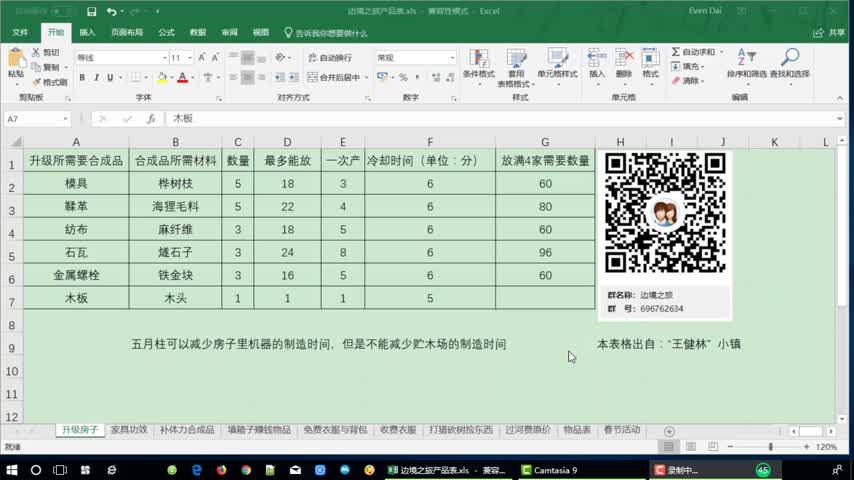This screenshot has height=480, width=854.
Task: Toggle Underline formatting
Action: pyautogui.click(x=110, y=77)
